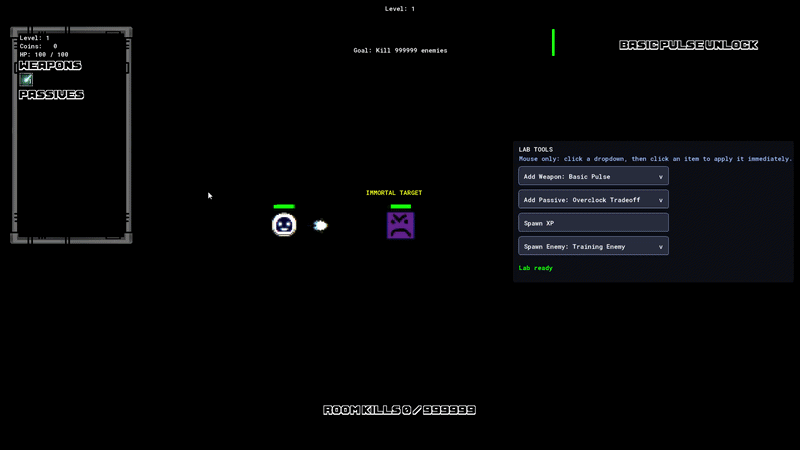Click the equipped weapon icon under Weapons
The width and height of the screenshot is (800, 450).
(x=26, y=80)
